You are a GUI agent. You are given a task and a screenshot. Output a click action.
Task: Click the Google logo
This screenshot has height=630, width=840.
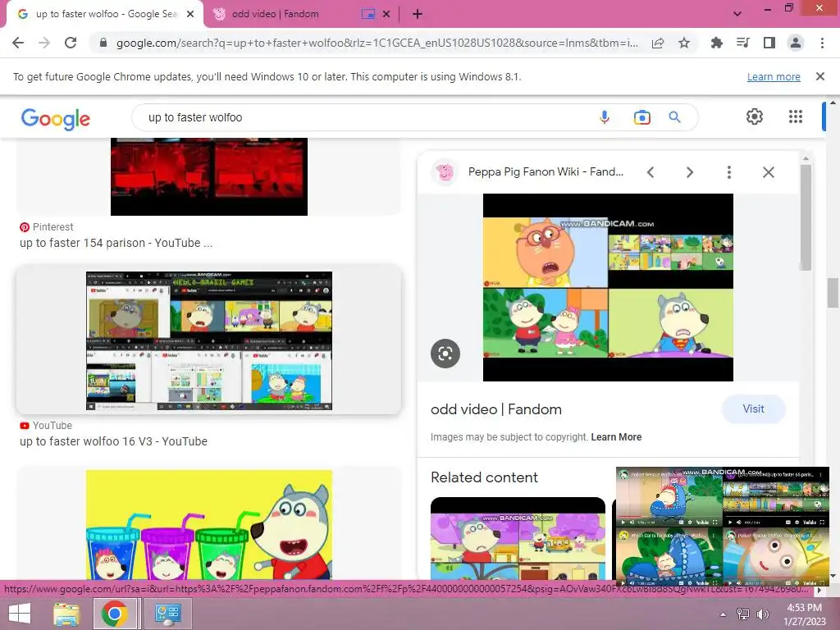(x=56, y=118)
